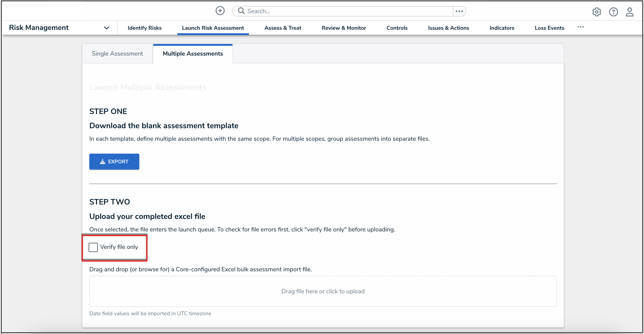Enable the Verify file only checkbox
The image size is (644, 334).
coord(93,247)
